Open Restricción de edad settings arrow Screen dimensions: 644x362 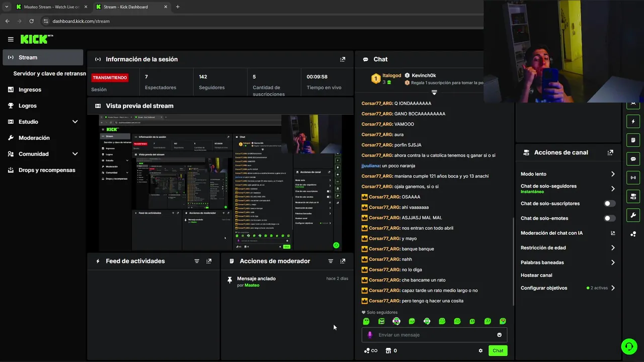click(x=613, y=248)
